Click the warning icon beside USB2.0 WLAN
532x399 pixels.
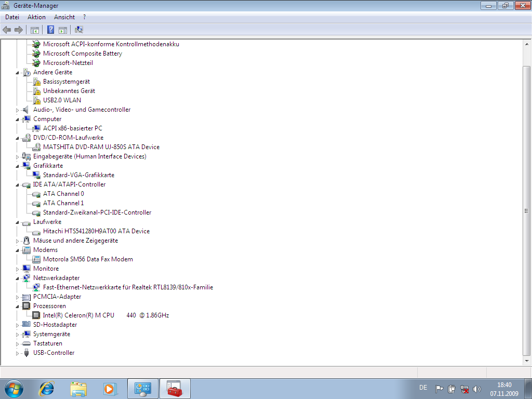[37, 100]
